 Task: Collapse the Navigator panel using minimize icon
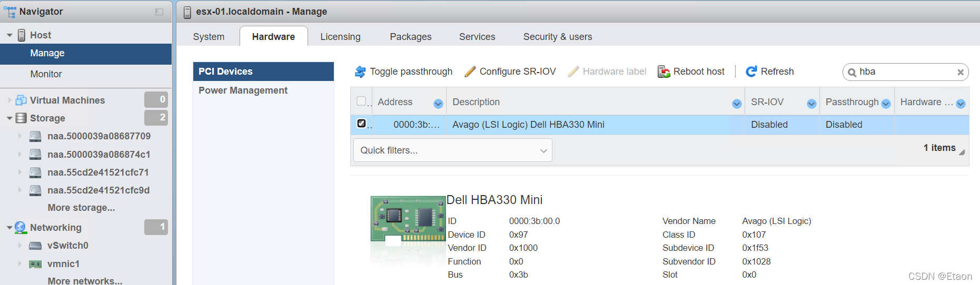pos(159,12)
